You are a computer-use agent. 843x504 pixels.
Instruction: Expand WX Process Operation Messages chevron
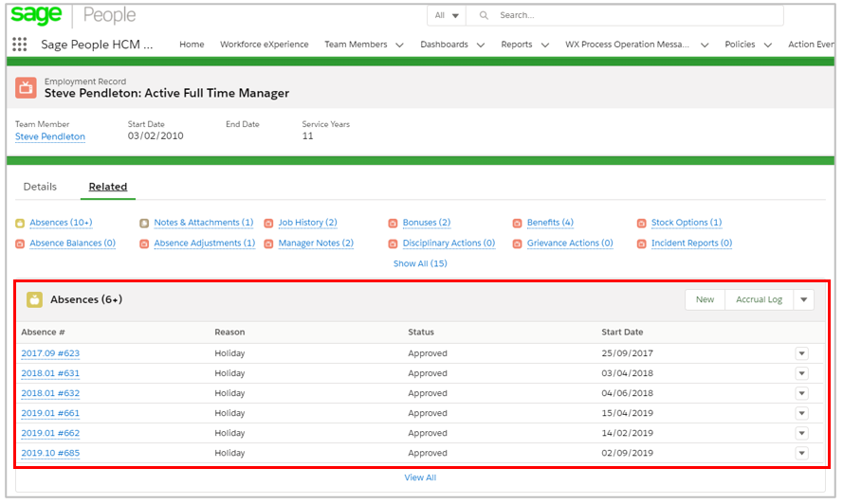point(705,45)
